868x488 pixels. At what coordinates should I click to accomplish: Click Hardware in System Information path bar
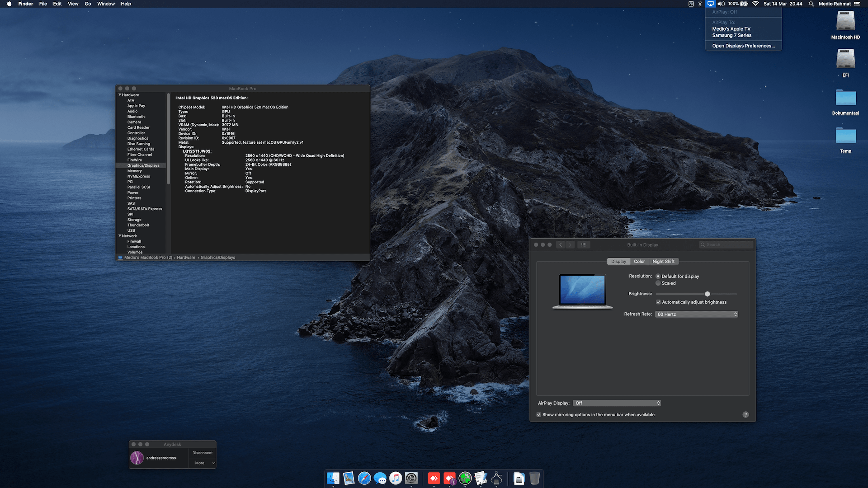tap(186, 258)
